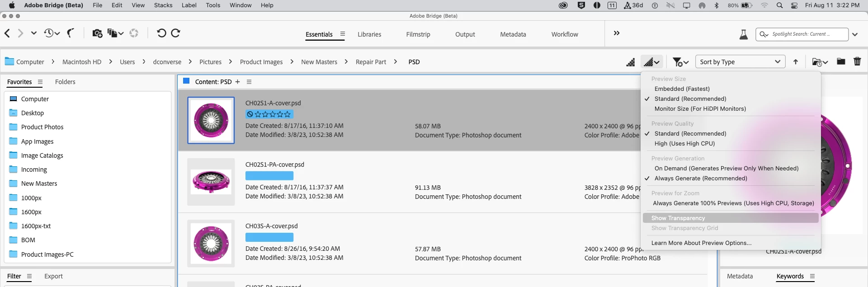The height and width of the screenshot is (287, 868).
Task: Click the Spotlight Search input field
Action: [802, 34]
